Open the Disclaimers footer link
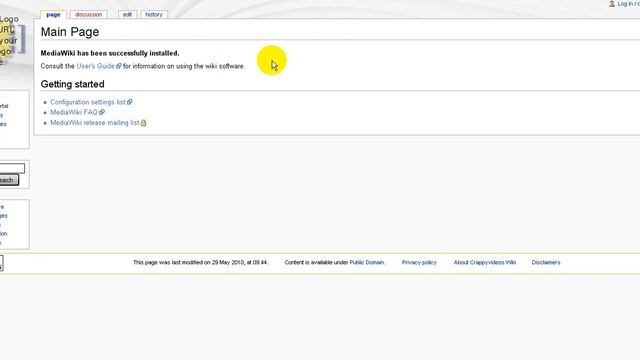Screen dimensions: 640x360 coord(546,262)
